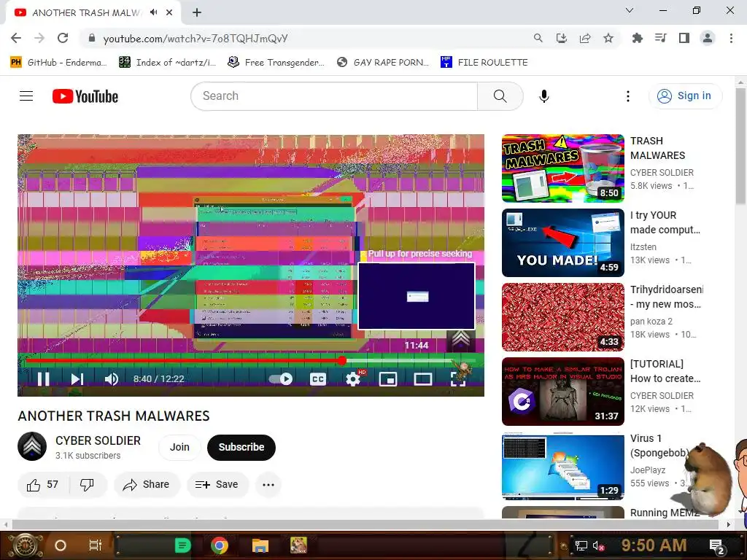Open the Start button on taskbar
Screen dimensions: 747x560
coord(26,545)
